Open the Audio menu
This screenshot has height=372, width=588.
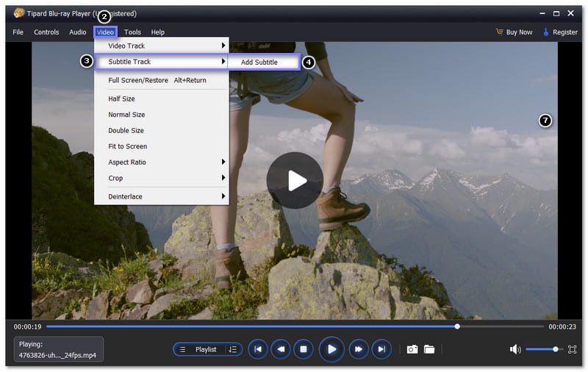pyautogui.click(x=78, y=32)
